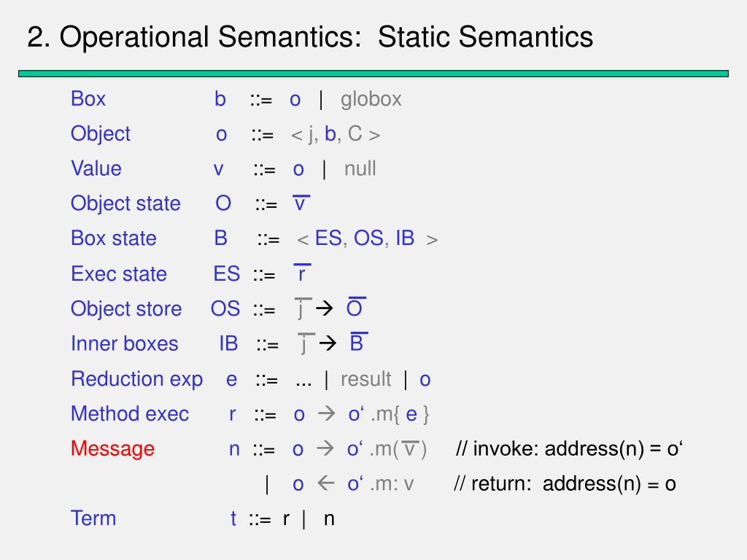Click the "Reduction exp" label
The image size is (747, 560).
tap(137, 379)
